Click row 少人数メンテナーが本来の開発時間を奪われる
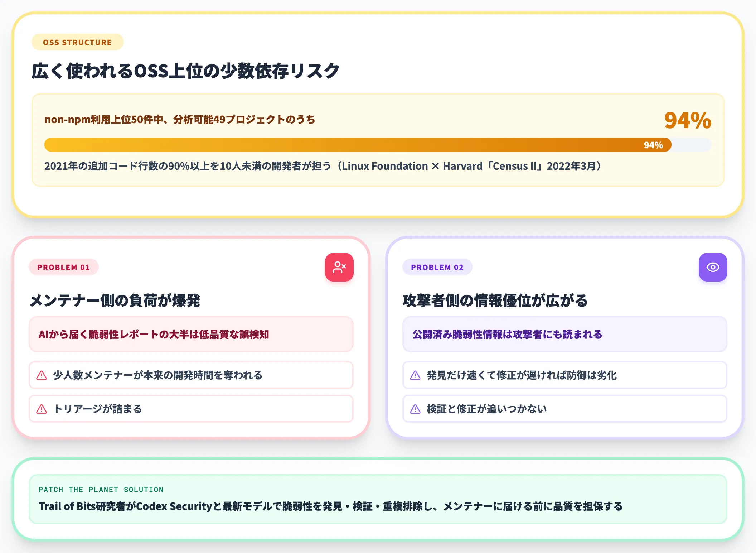The image size is (756, 553). tap(191, 375)
